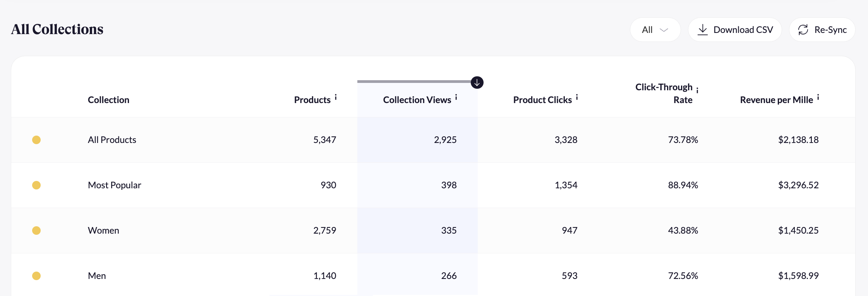Open the Most Popular collection
The height and width of the screenshot is (296, 868).
(114, 185)
